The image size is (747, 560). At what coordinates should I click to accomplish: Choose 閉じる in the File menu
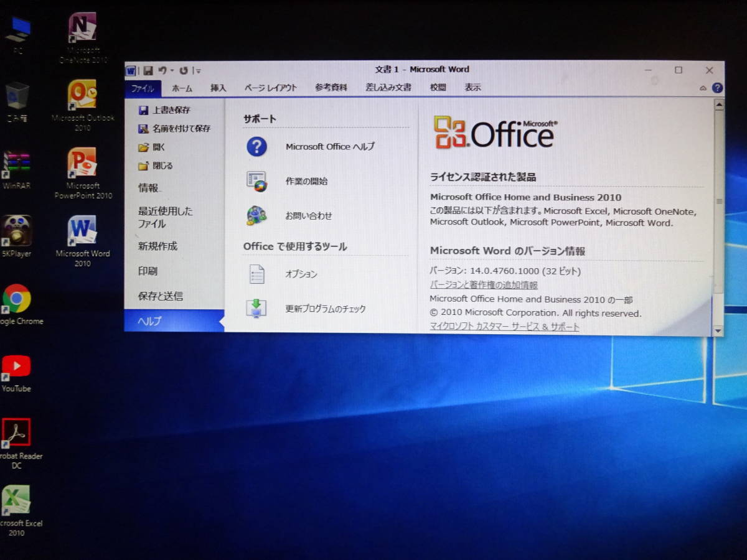tap(156, 166)
